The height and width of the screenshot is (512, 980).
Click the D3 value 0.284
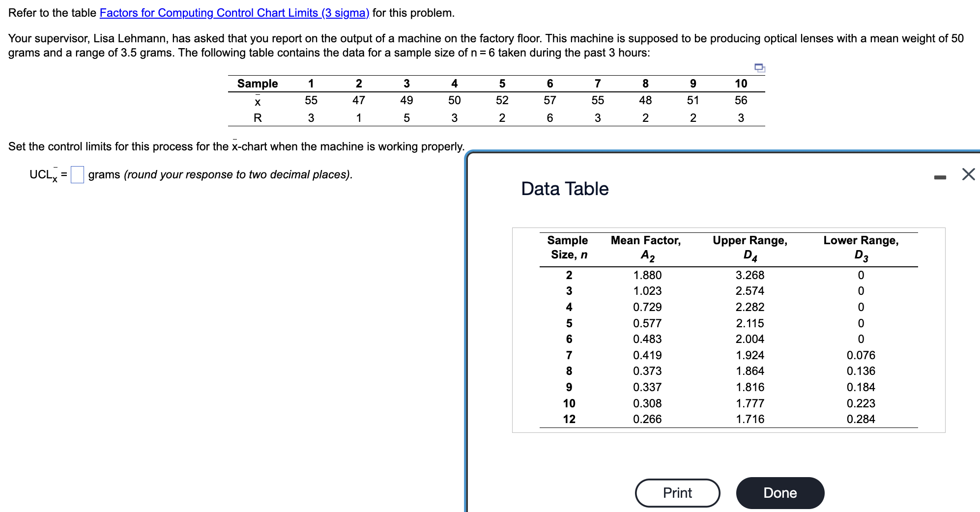tap(861, 419)
